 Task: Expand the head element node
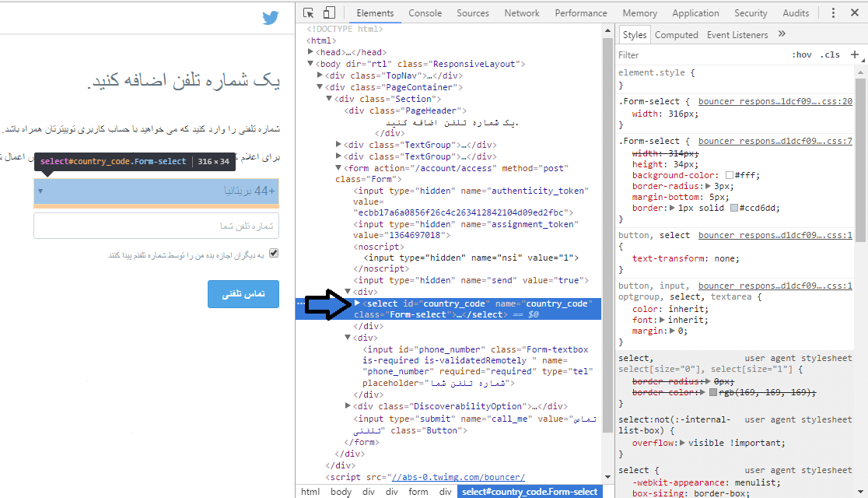tap(310, 52)
